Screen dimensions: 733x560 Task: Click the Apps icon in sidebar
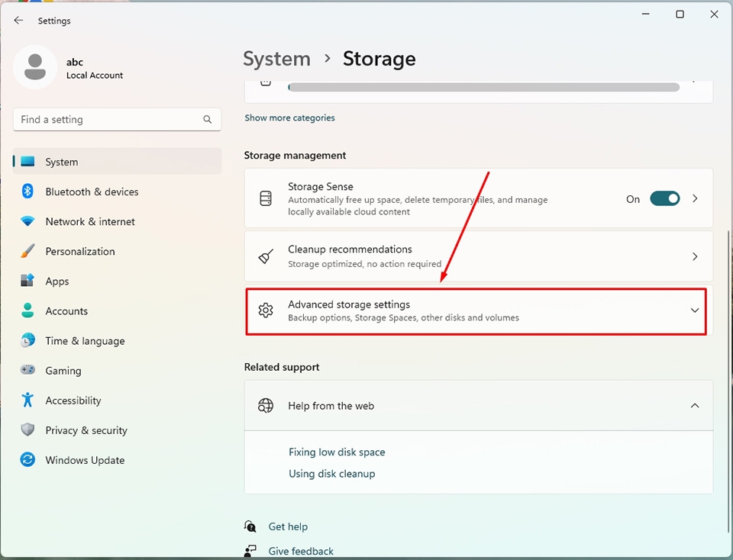point(27,281)
